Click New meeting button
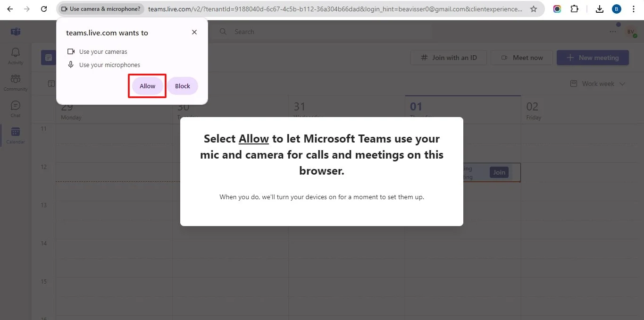 (x=593, y=58)
